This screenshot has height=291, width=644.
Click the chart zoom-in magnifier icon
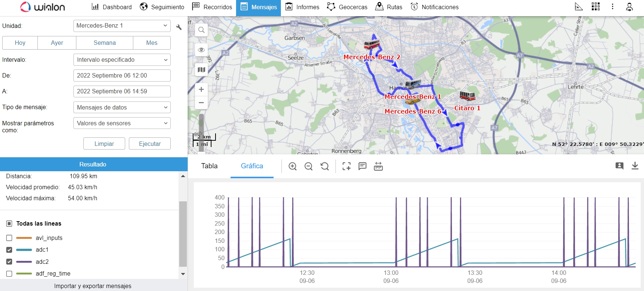[x=293, y=166]
